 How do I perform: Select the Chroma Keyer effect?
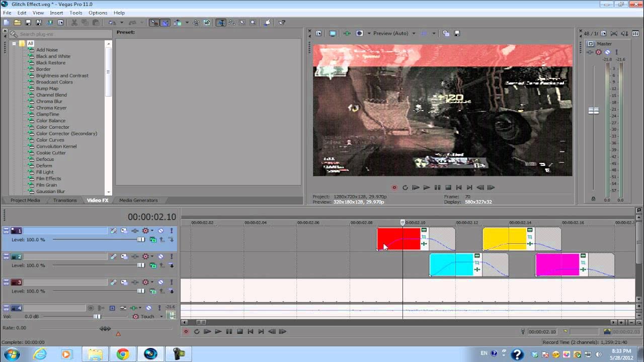click(x=51, y=108)
